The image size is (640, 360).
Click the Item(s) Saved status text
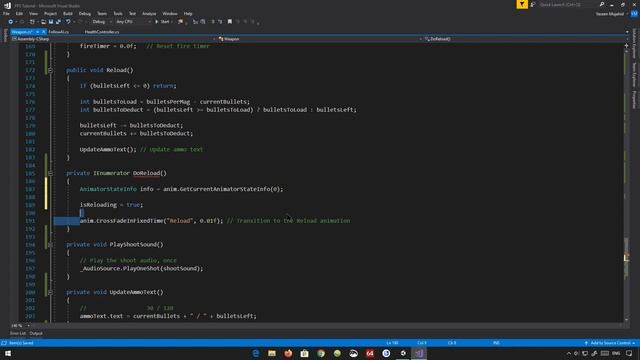[21, 343]
